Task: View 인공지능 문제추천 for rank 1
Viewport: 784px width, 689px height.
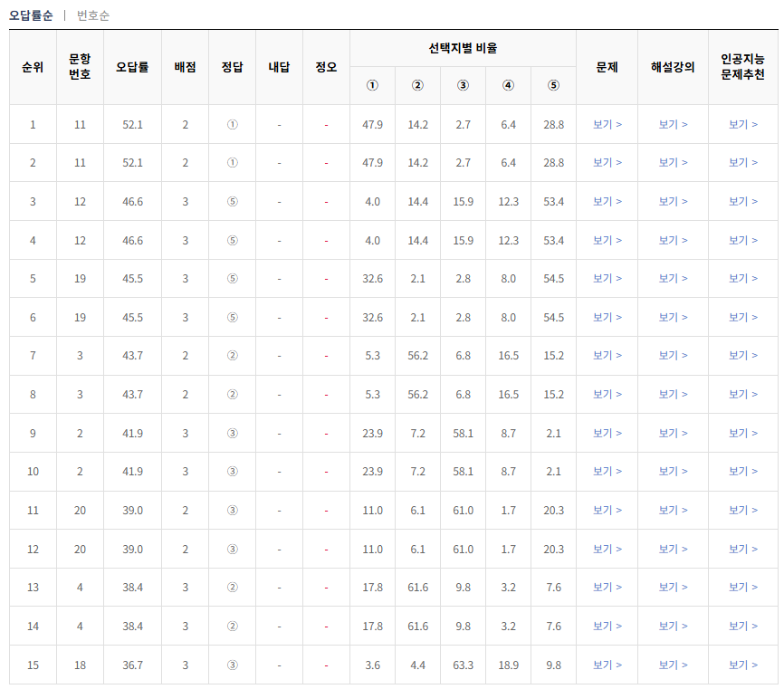Action: coord(744,124)
